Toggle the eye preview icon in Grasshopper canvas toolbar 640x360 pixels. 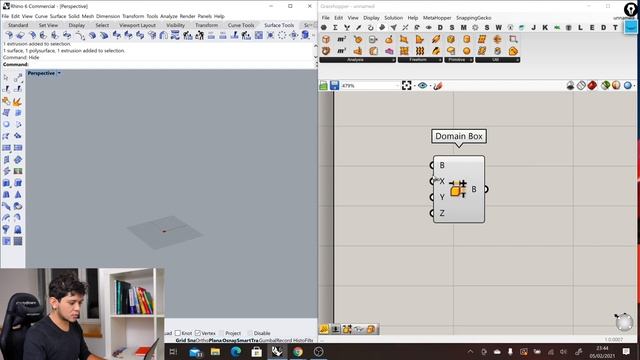[x=422, y=85]
